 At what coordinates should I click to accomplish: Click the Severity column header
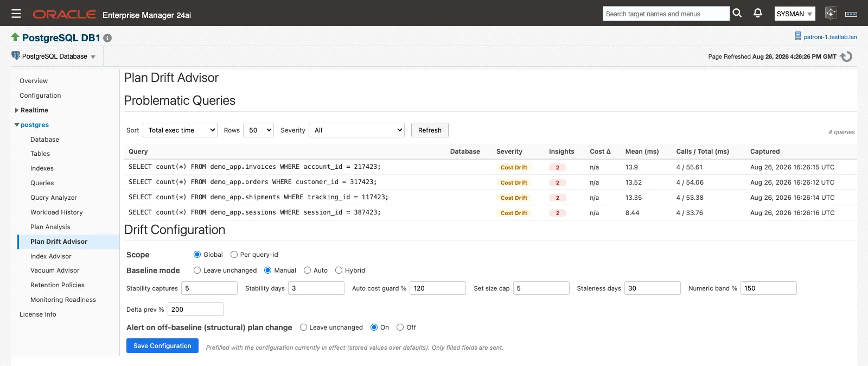tap(509, 152)
